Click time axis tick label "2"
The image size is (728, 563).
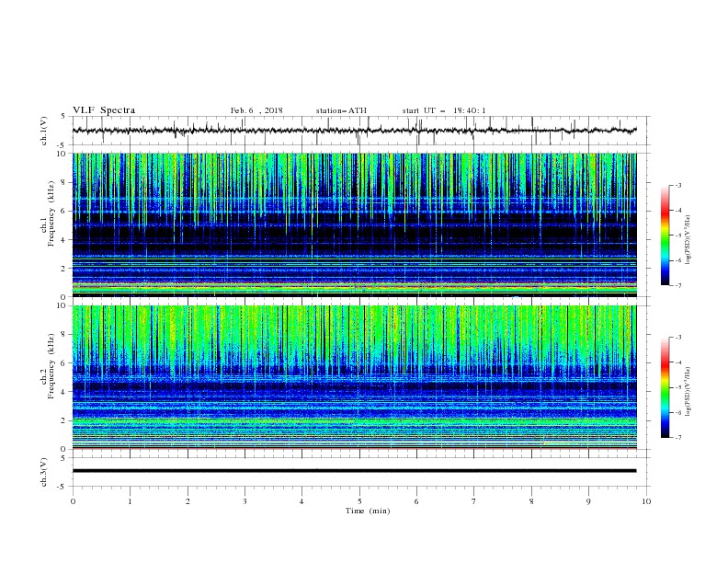(188, 501)
